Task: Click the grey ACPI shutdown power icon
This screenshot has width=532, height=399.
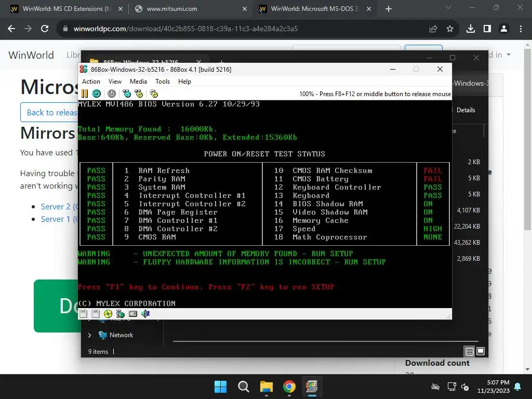Action: [112, 94]
